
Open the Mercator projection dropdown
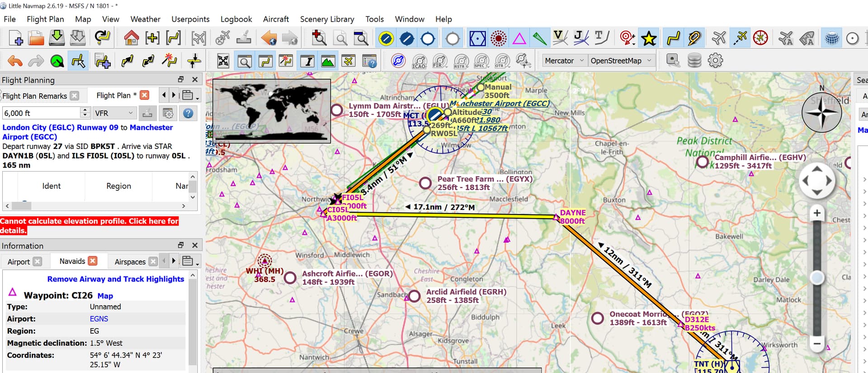564,61
